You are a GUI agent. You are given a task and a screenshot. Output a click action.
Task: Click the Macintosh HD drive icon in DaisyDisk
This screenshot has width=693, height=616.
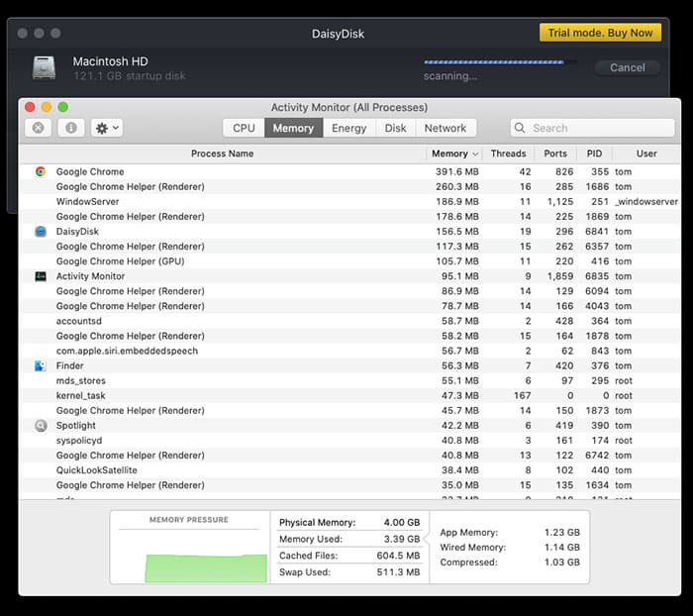pyautogui.click(x=45, y=67)
